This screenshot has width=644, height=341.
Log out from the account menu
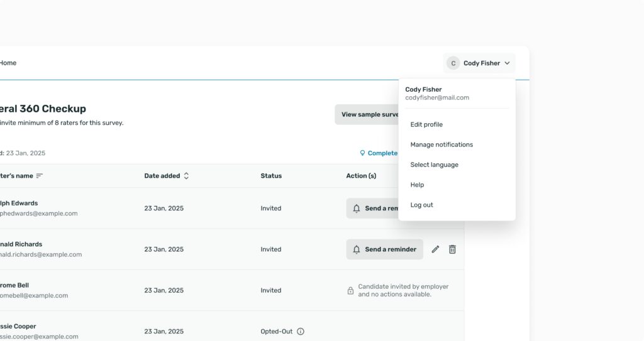click(421, 205)
